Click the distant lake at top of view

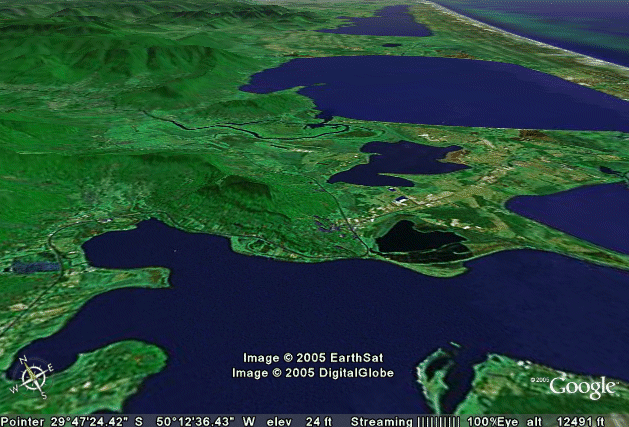(385, 22)
